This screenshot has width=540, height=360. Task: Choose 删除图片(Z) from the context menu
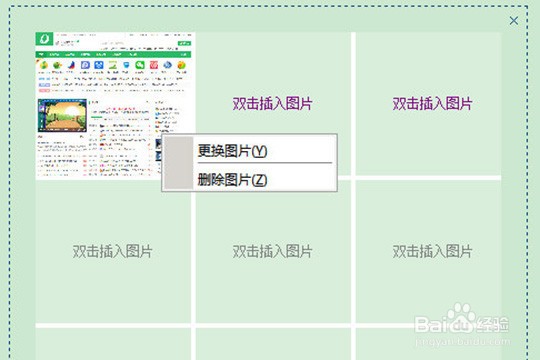[249, 179]
